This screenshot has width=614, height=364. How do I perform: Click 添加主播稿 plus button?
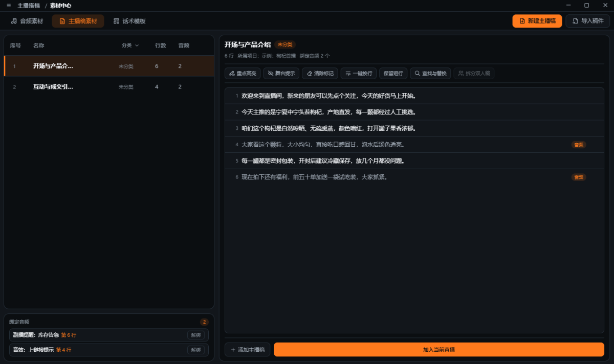tap(247, 350)
